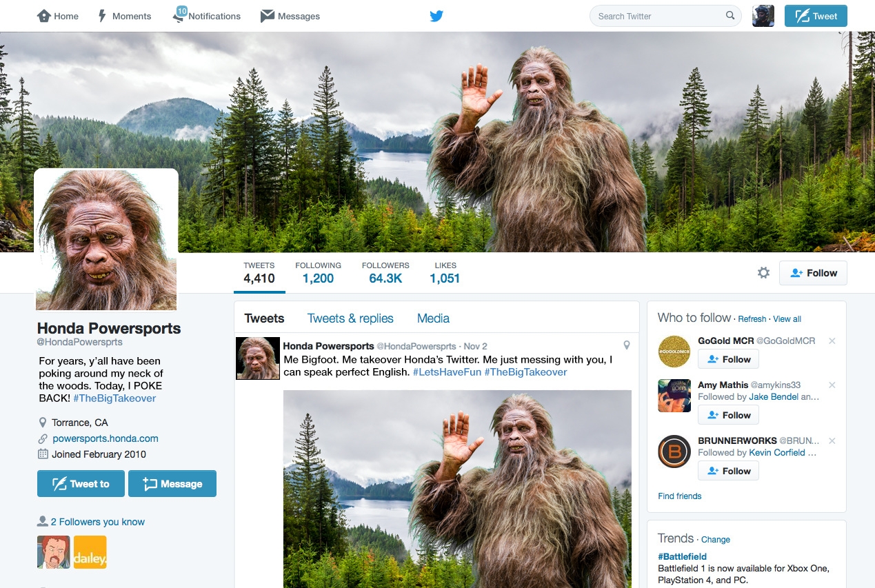Open the #Battlefield trend
Screen dimensions: 875x588
(682, 556)
